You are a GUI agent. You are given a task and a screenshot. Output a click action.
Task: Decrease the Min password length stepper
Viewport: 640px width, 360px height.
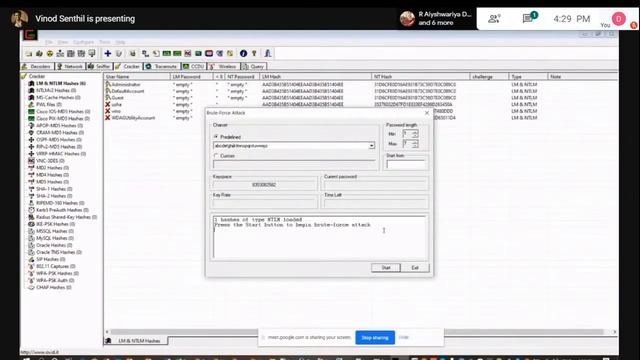click(x=415, y=136)
